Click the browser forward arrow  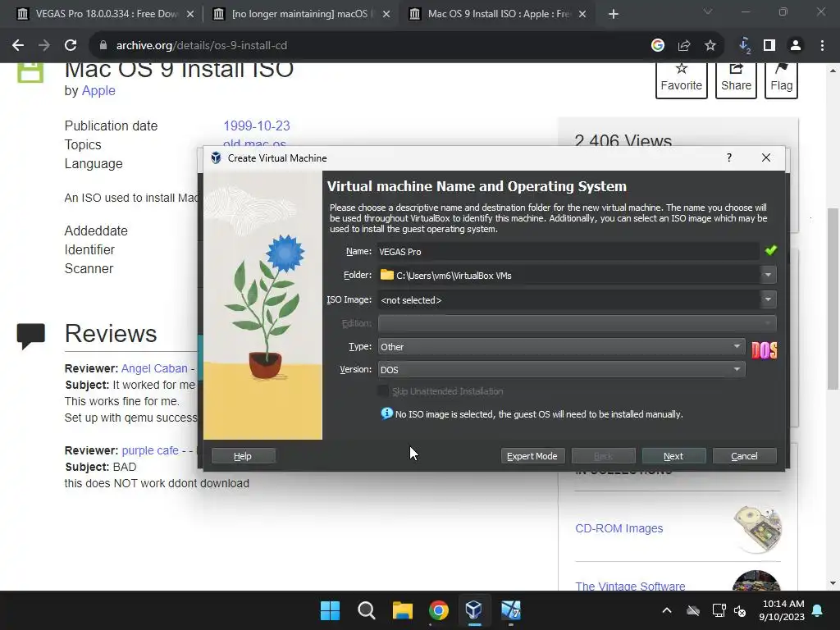point(44,46)
